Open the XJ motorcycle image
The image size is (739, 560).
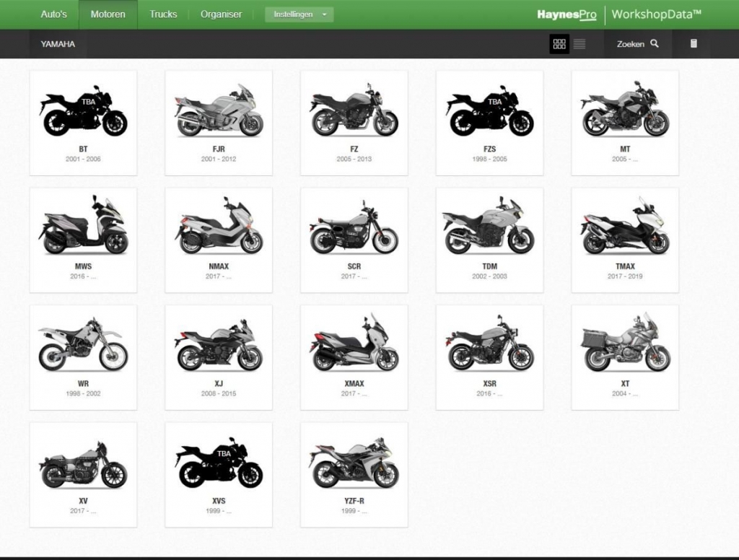pos(219,345)
